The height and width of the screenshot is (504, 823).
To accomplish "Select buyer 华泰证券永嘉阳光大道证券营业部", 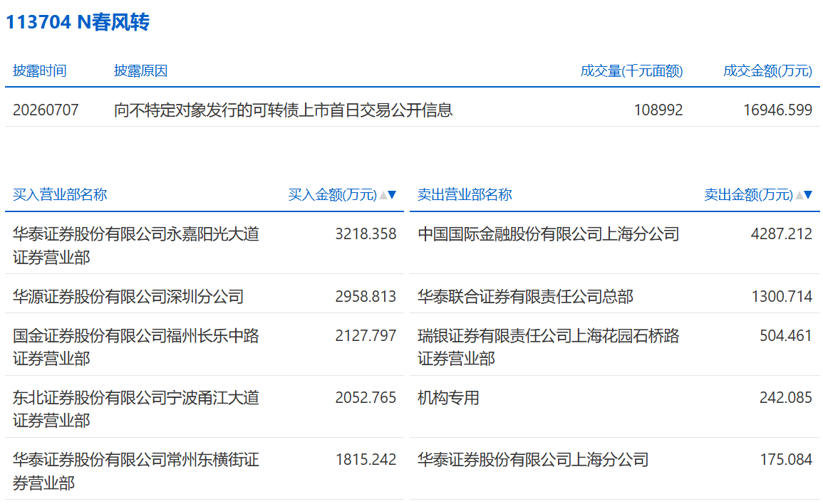I will click(x=136, y=246).
